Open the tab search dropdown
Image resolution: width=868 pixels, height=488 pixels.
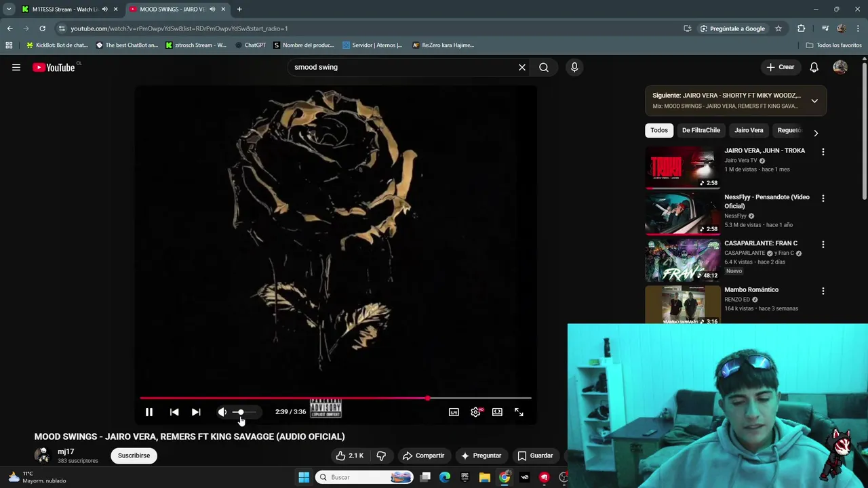pos(8,9)
